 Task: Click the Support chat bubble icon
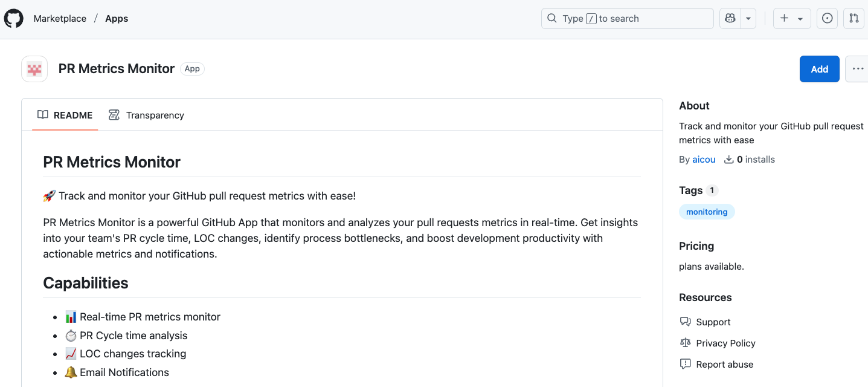[685, 322]
